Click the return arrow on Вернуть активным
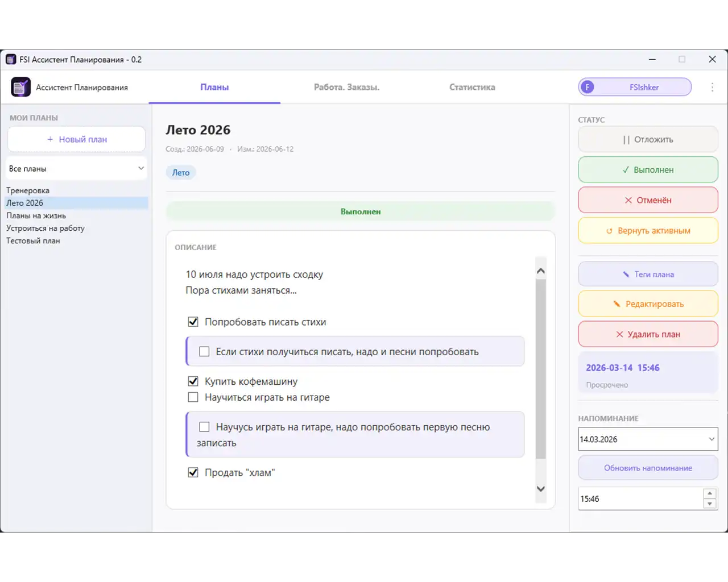This screenshot has height=582, width=728. (x=609, y=231)
